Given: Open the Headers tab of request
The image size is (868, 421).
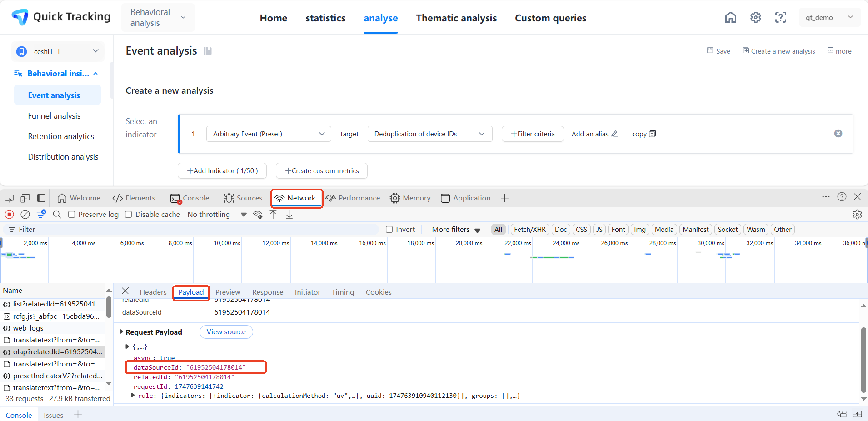Looking at the screenshot, I should point(153,292).
